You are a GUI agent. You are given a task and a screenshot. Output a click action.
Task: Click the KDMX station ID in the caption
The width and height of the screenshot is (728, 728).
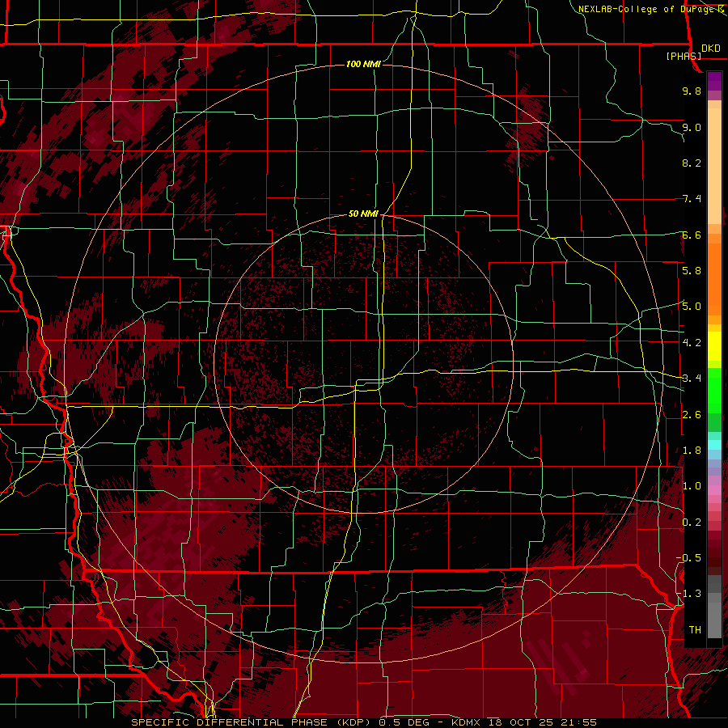coord(466,722)
